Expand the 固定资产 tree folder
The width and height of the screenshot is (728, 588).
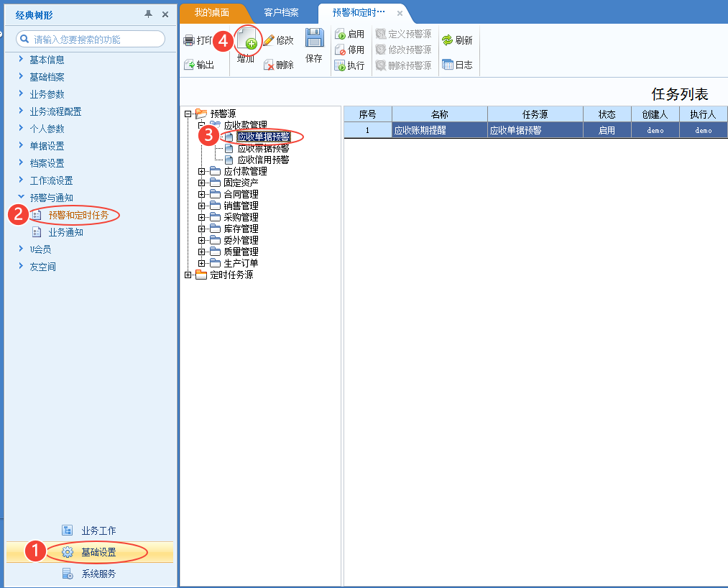coord(201,183)
